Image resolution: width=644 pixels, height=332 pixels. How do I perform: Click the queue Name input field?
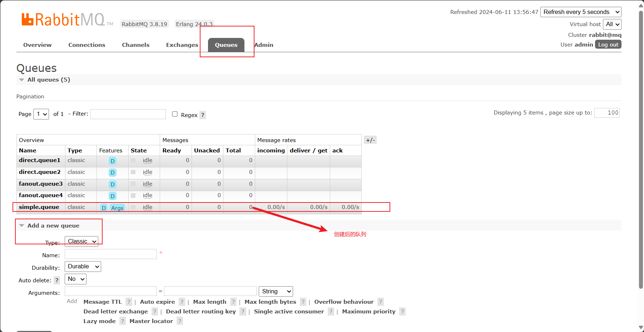111,254
